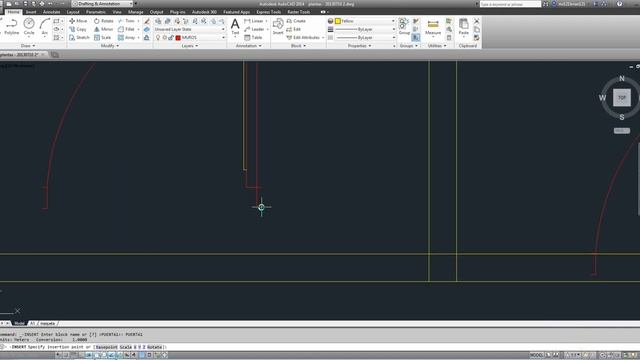Viewport: 640px width, 360px height.
Task: Click the Stretch tool
Action: tap(79, 38)
